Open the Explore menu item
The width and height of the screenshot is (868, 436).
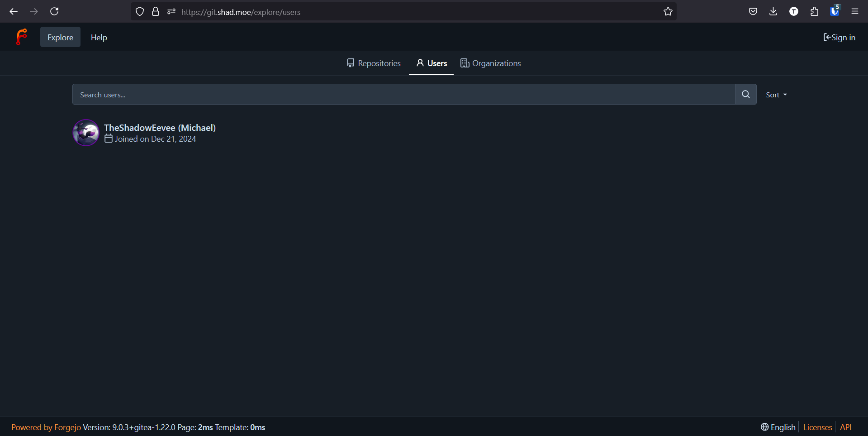click(x=60, y=37)
